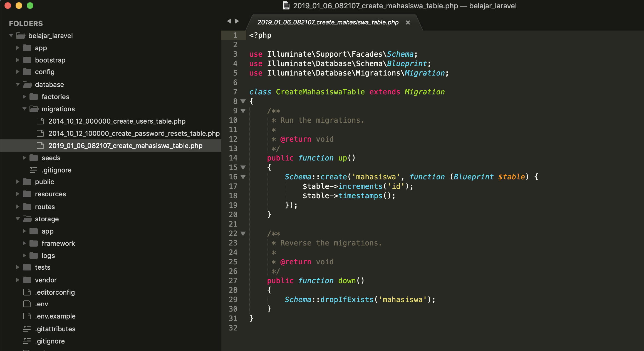The image size is (644, 351).
Task: Click the create_password_resets_table.php file icon
Action: [x=41, y=133]
